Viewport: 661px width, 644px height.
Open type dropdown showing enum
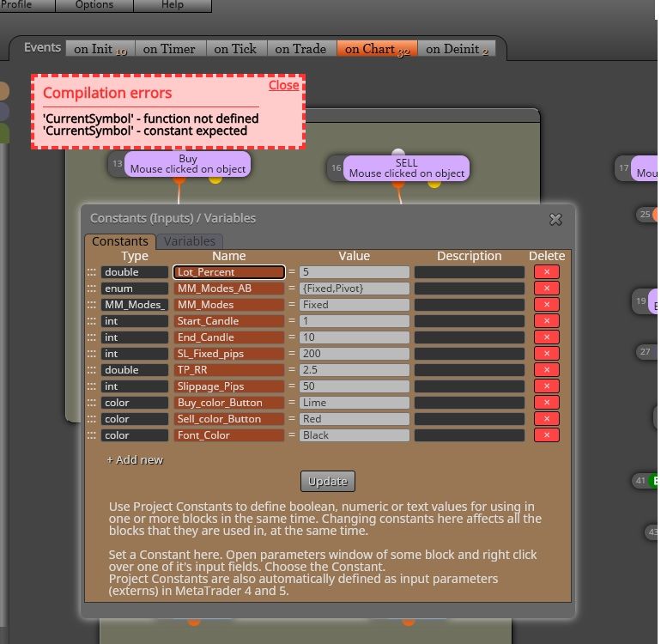[x=135, y=289]
